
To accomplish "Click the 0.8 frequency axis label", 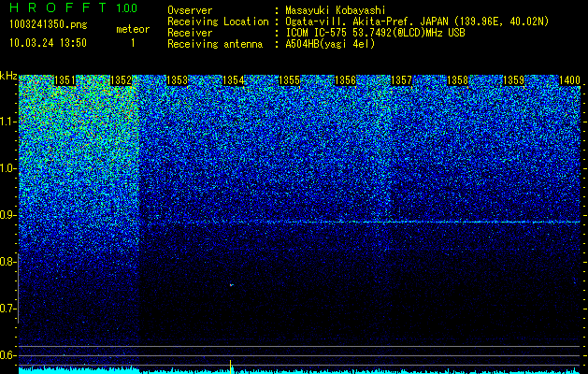I will (7, 262).
